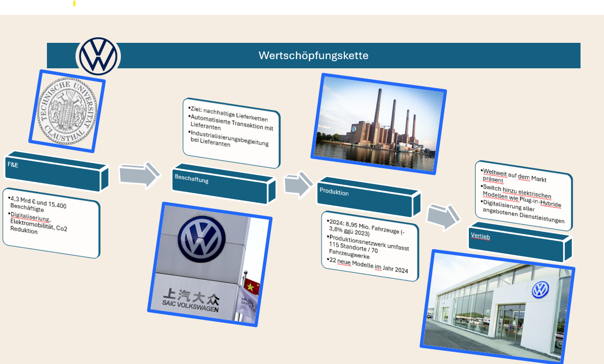Select the SAIC Volkswagen sign photo

tap(210, 264)
